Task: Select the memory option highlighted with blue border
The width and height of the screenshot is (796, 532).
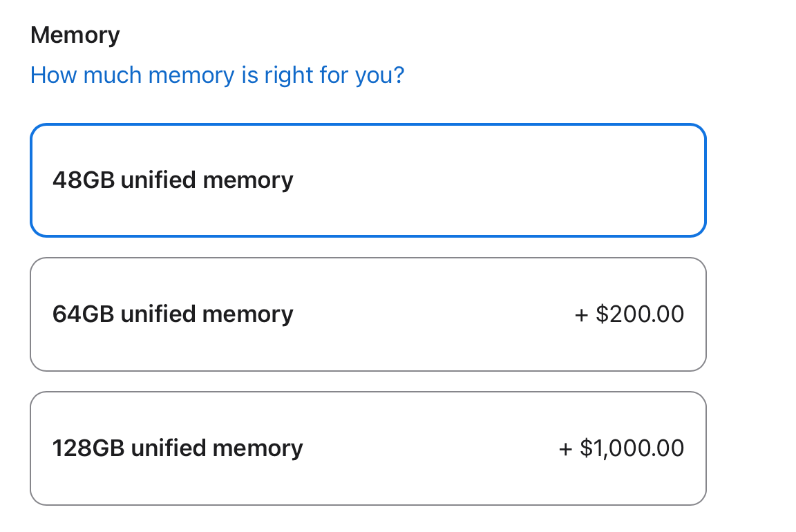Action: (x=368, y=180)
